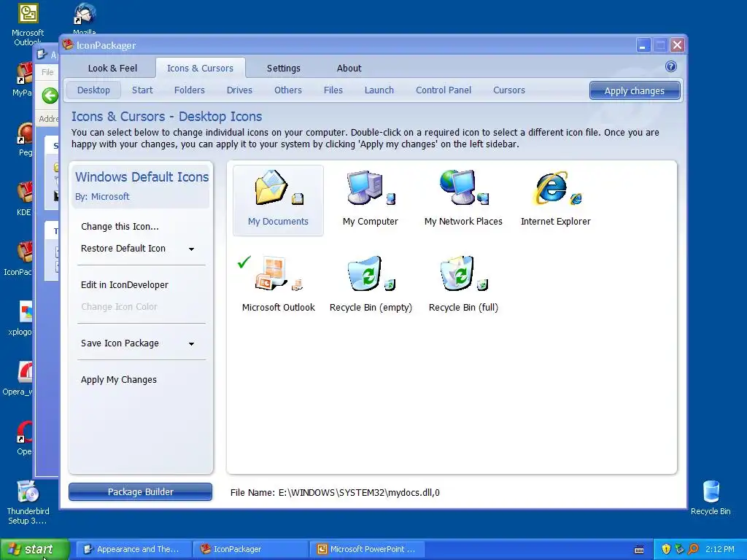Image resolution: width=747 pixels, height=560 pixels.
Task: Click the orange magnifier tray icon
Action: coord(694,549)
